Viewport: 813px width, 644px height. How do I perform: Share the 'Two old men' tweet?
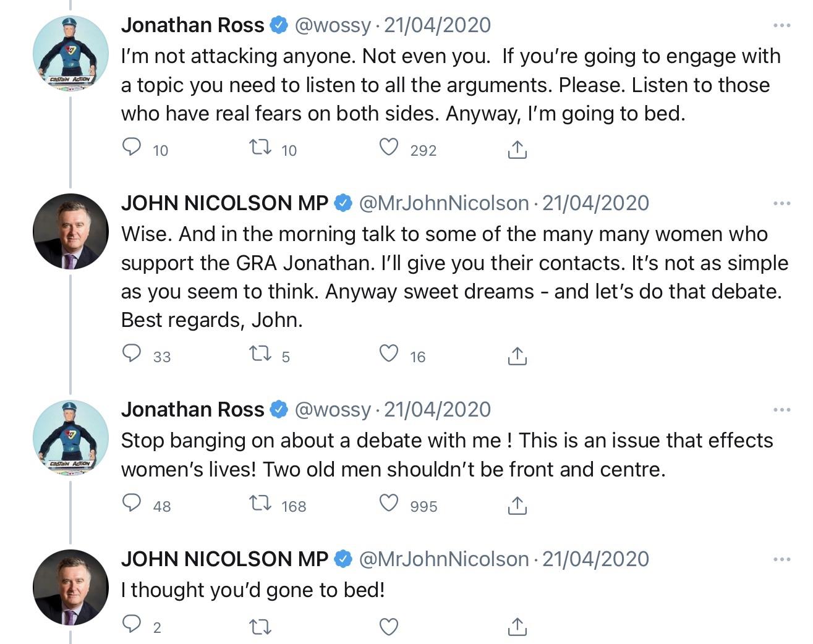click(x=517, y=505)
